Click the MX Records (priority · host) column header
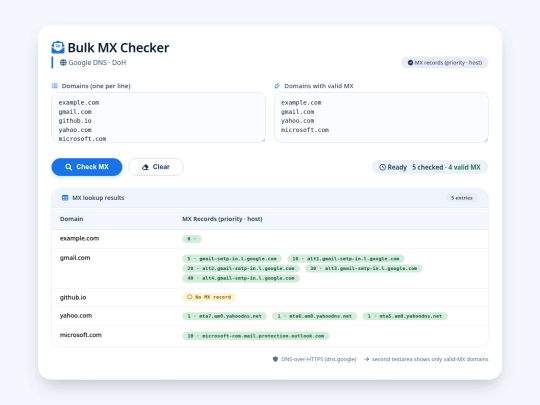The height and width of the screenshot is (405, 540). (222, 219)
